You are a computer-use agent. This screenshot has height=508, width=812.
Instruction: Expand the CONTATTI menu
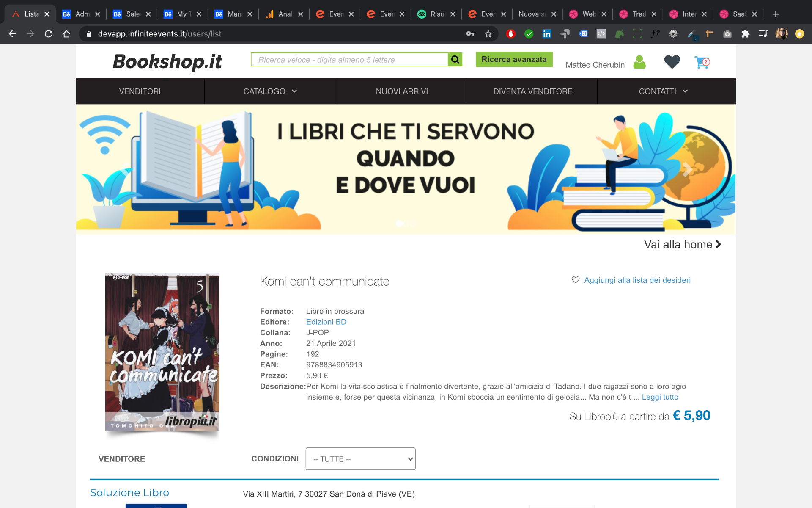(x=663, y=91)
